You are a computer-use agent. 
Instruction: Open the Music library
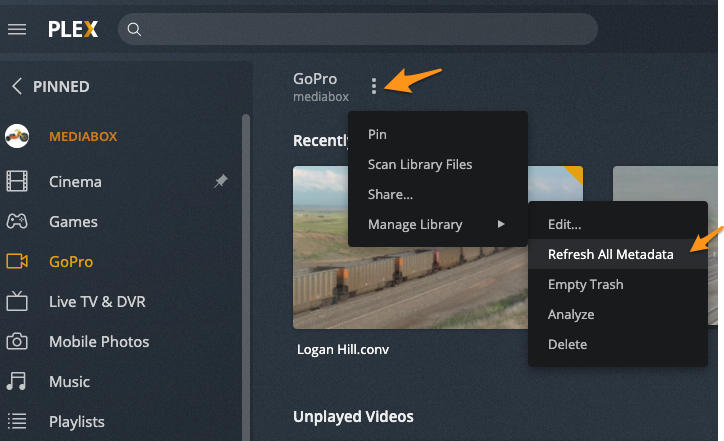tap(69, 382)
